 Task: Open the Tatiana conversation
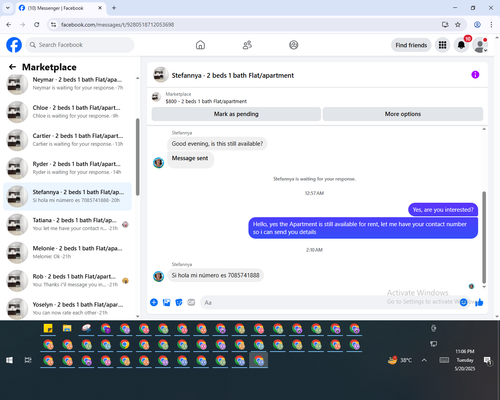coord(67,224)
